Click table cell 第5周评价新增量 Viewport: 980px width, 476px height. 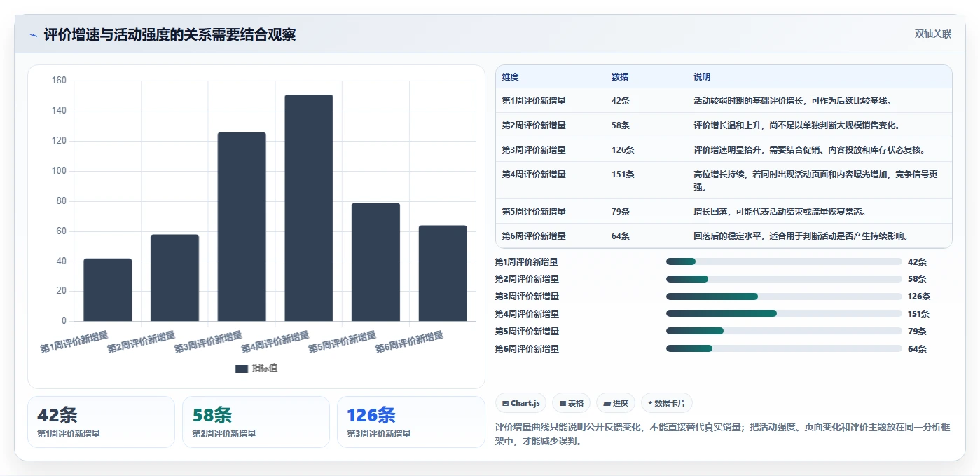tap(534, 212)
